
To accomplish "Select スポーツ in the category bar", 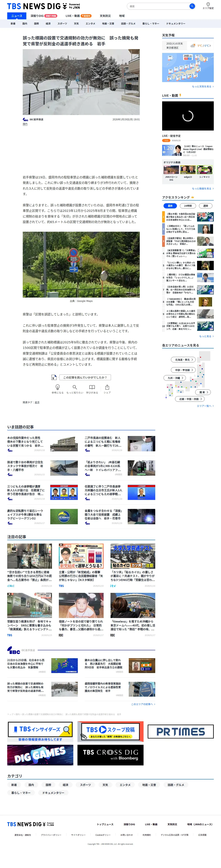I will [62, 24].
